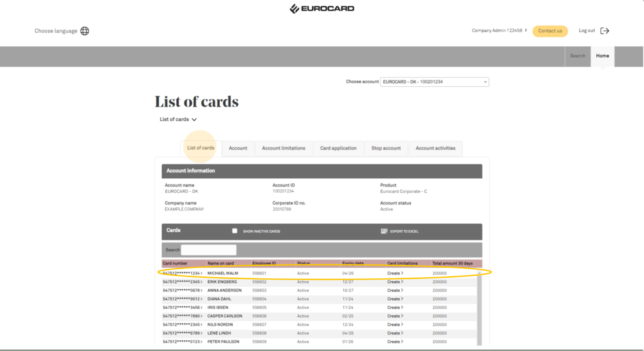Select the Card application tab
Viewport: 644px width, 351px height.
coord(338,148)
